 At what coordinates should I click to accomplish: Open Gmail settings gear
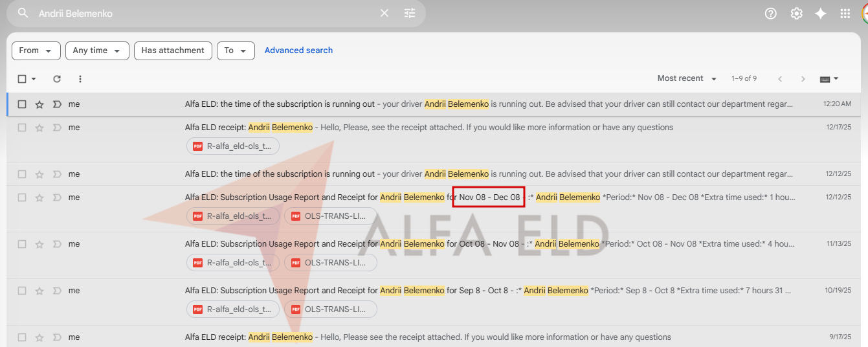tap(796, 14)
